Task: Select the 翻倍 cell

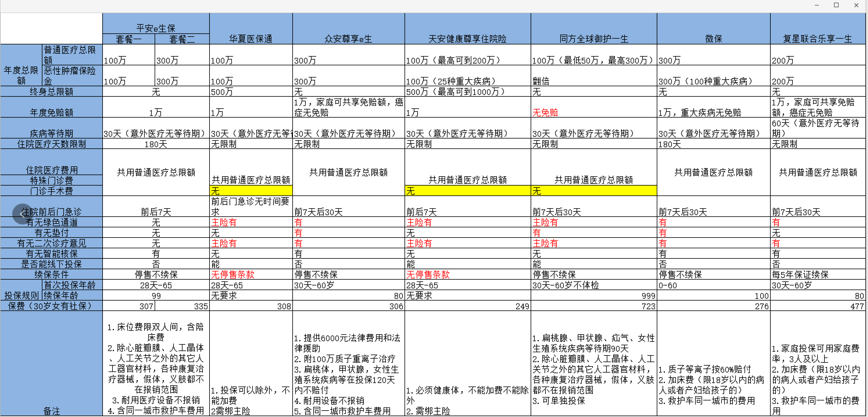Action: click(594, 76)
